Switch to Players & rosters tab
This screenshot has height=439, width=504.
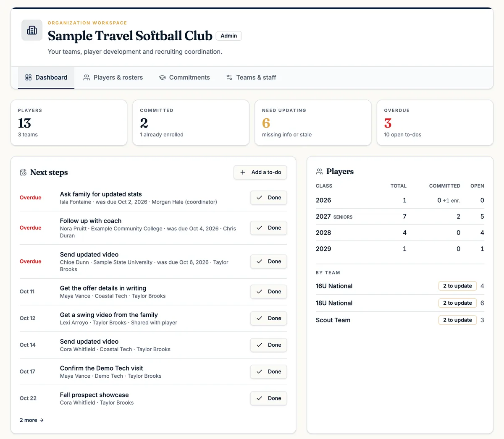click(113, 78)
